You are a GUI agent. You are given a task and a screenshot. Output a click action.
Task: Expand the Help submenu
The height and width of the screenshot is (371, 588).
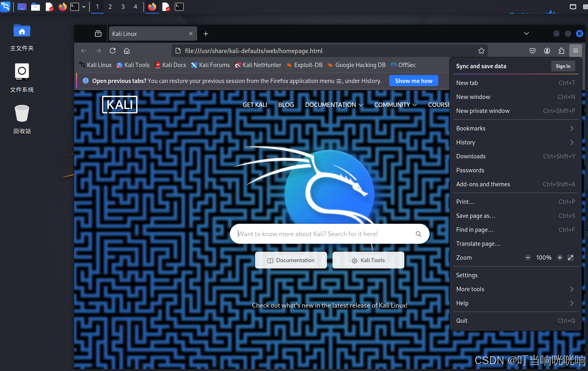[516, 303]
